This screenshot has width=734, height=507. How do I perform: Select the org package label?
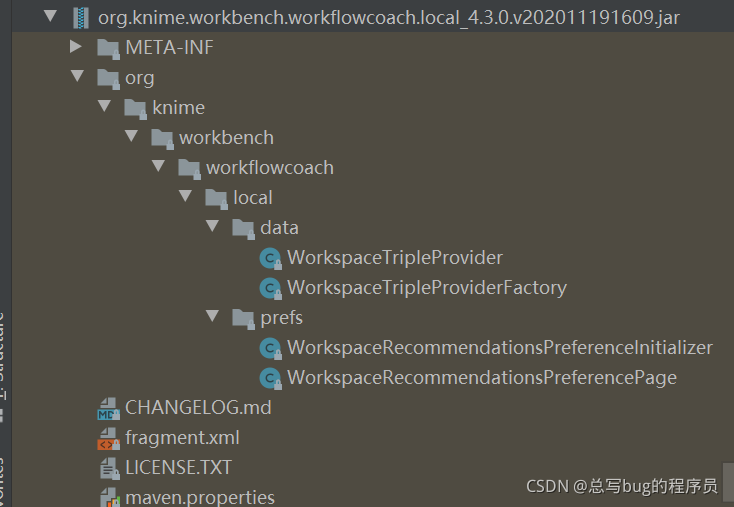click(139, 78)
